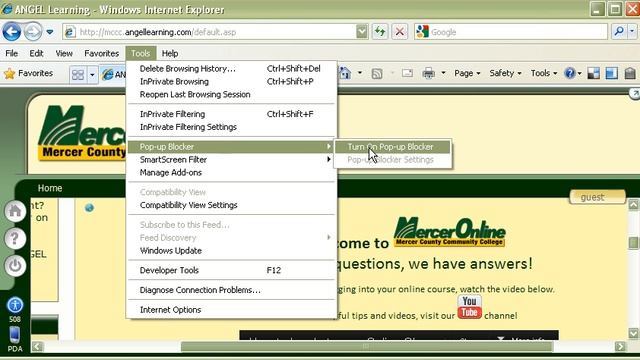Select InPrivate Browsing menu entry
This screenshot has height=360, width=640.
[x=232, y=82]
